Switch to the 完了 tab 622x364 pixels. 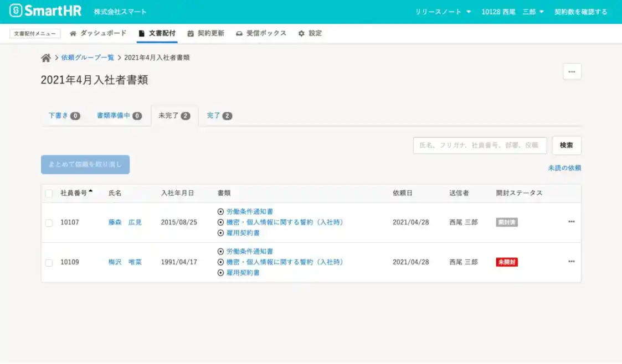219,116
